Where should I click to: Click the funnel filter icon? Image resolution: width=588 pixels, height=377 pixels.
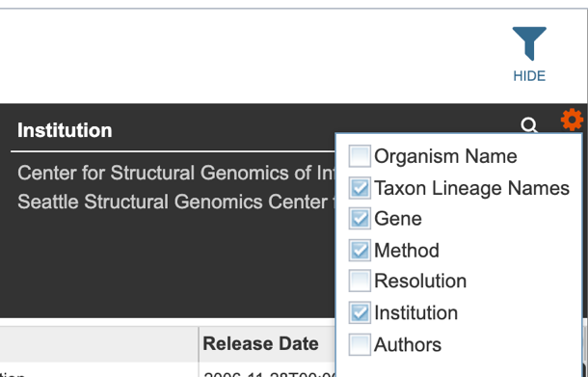pos(529,43)
